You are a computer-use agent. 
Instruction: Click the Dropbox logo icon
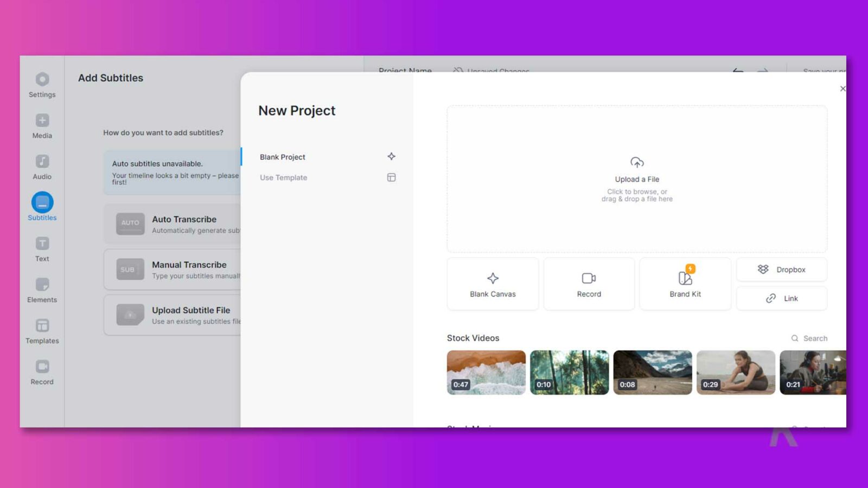pos(763,269)
